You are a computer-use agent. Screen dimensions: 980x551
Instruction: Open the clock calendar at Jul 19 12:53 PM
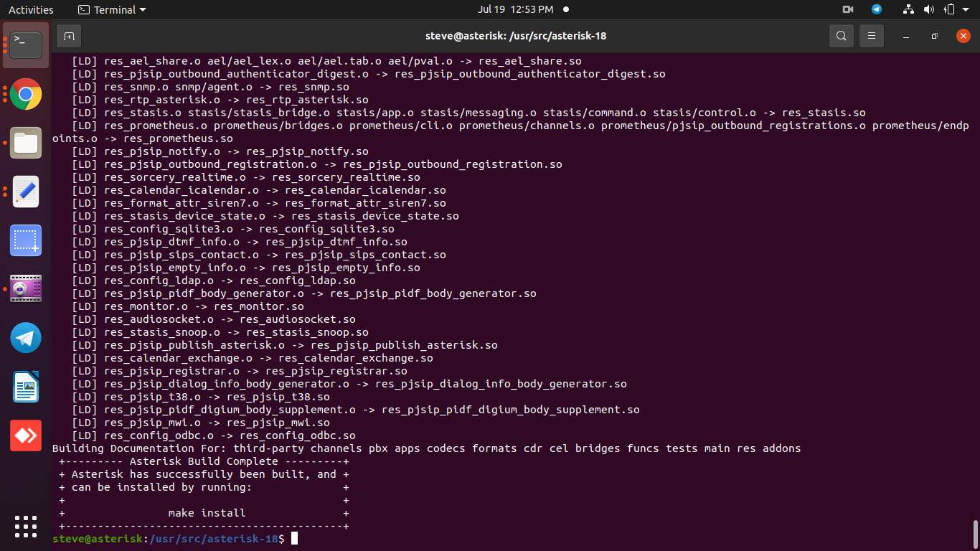tap(516, 9)
